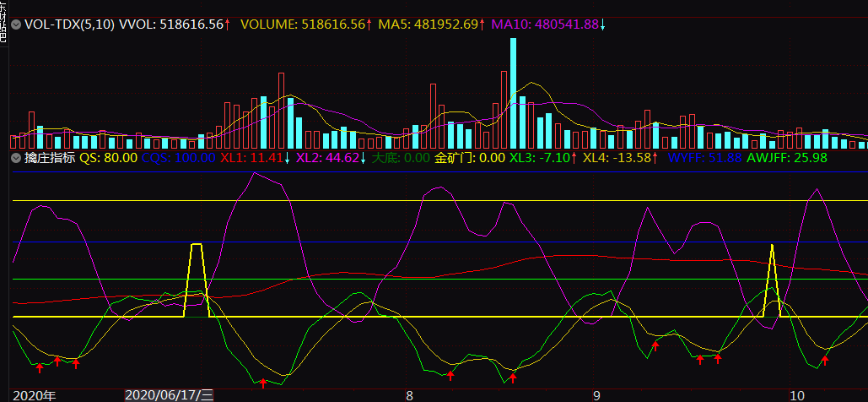Viewport: 868px width, 402px height.
Task: Click the WYFF: 51.88 legend
Action: click(x=704, y=158)
